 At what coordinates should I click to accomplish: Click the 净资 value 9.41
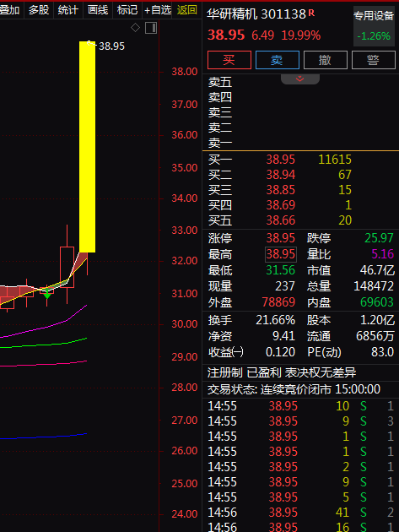pyautogui.click(x=283, y=336)
